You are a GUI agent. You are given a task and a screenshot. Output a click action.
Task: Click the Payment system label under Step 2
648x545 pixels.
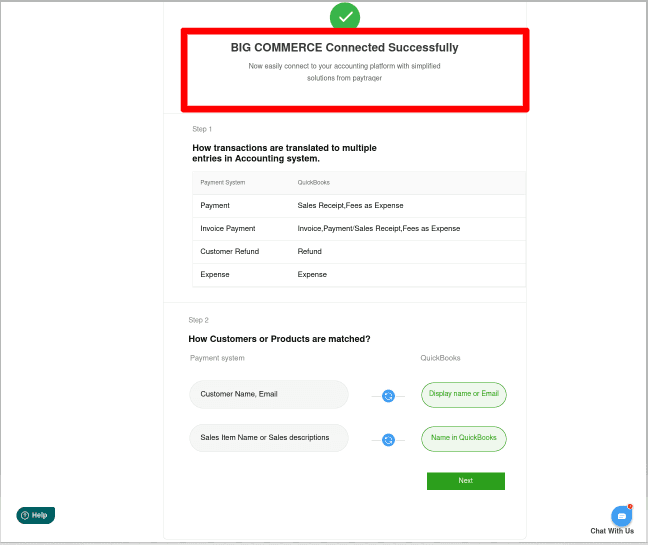click(x=217, y=358)
